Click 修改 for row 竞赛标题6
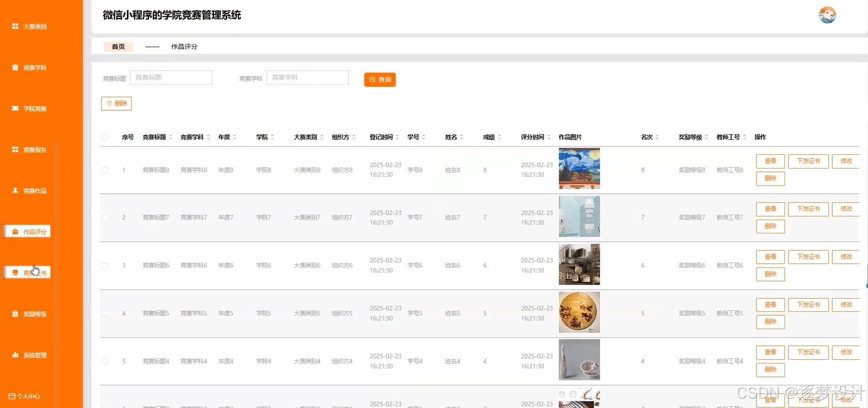 (846, 256)
